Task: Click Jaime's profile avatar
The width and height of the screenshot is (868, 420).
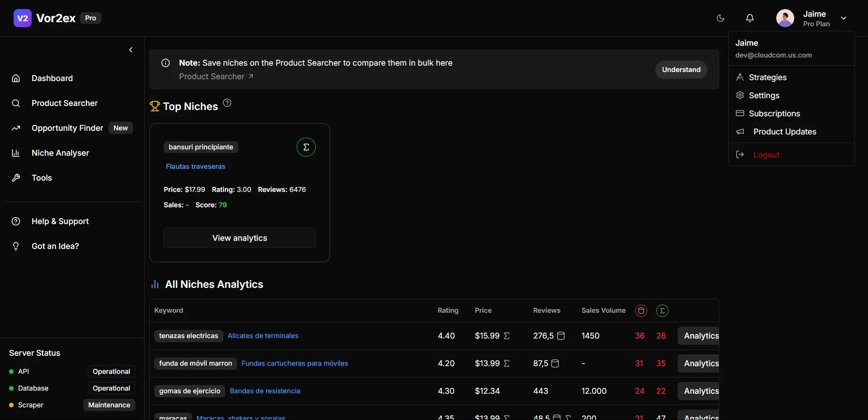Action: (785, 18)
